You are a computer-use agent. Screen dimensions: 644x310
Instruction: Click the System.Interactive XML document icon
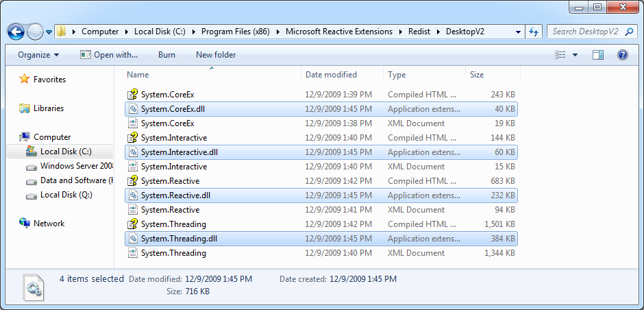pos(132,167)
